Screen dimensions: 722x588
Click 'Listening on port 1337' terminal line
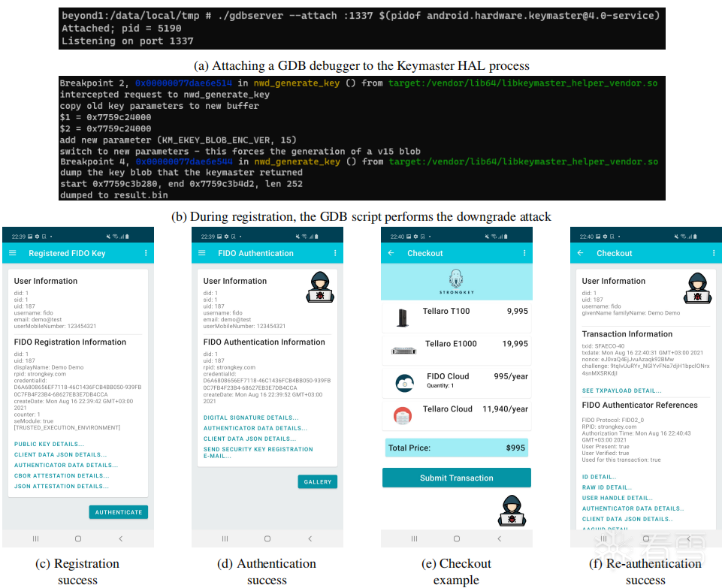[128, 41]
